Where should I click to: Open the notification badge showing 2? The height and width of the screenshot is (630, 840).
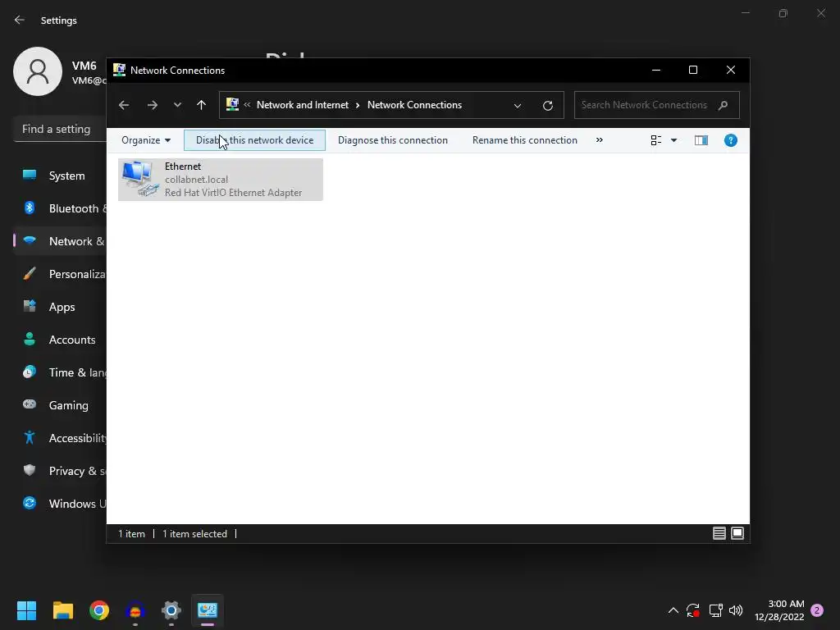click(817, 610)
